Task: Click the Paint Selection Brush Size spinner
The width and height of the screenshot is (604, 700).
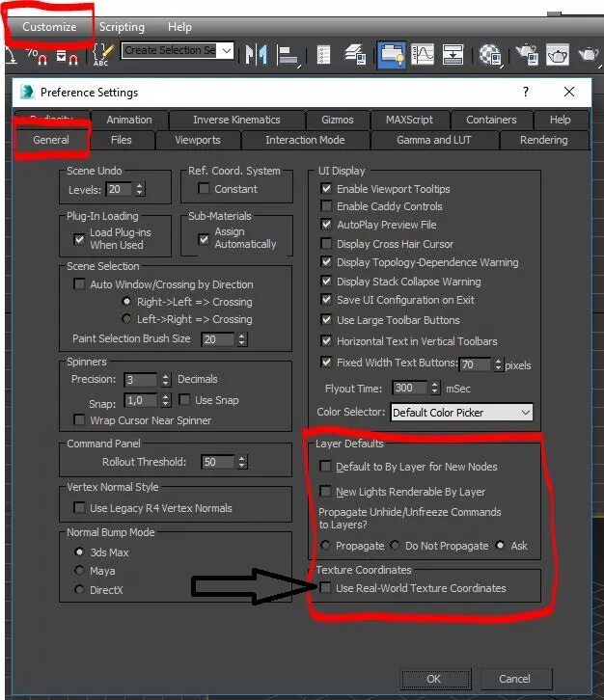Action: [241, 339]
